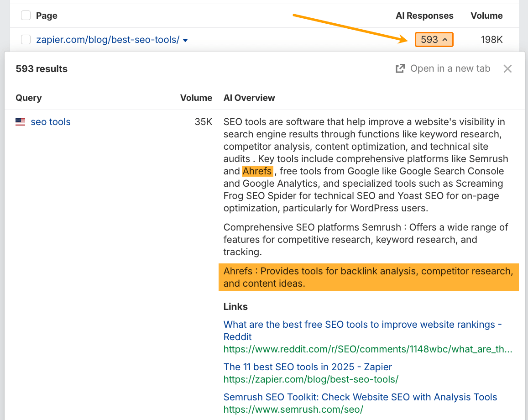Open The 11 best SEO tools in 2025 - Zapier link
This screenshot has height=420, width=528.
(x=307, y=367)
